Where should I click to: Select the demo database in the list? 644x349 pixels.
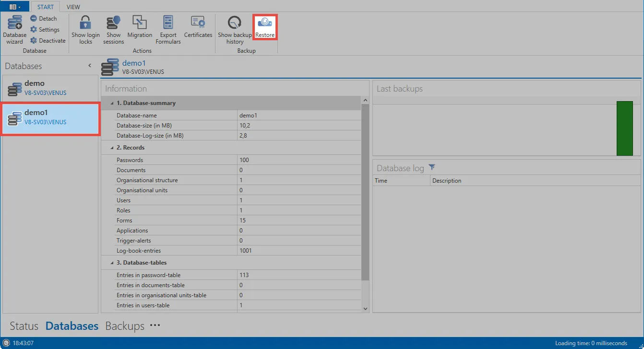pyautogui.click(x=50, y=88)
